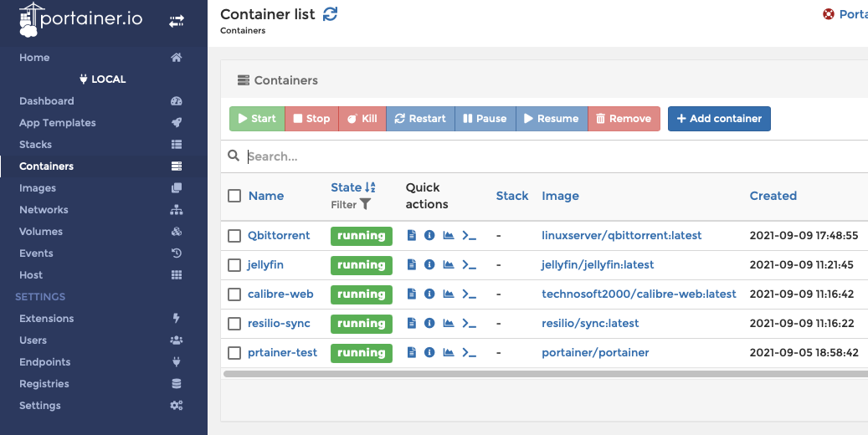The width and height of the screenshot is (868, 435).
Task: Open linuxserver/qbittorrent:latest image link
Action: click(622, 235)
